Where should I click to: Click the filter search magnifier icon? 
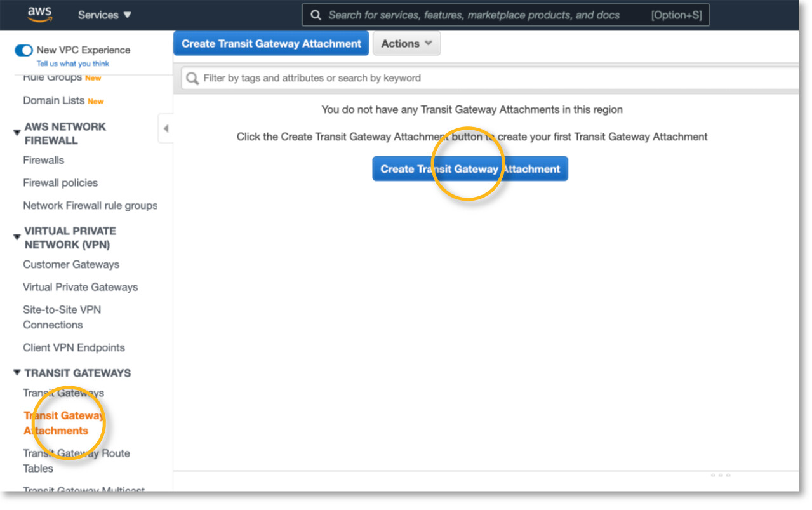click(191, 78)
